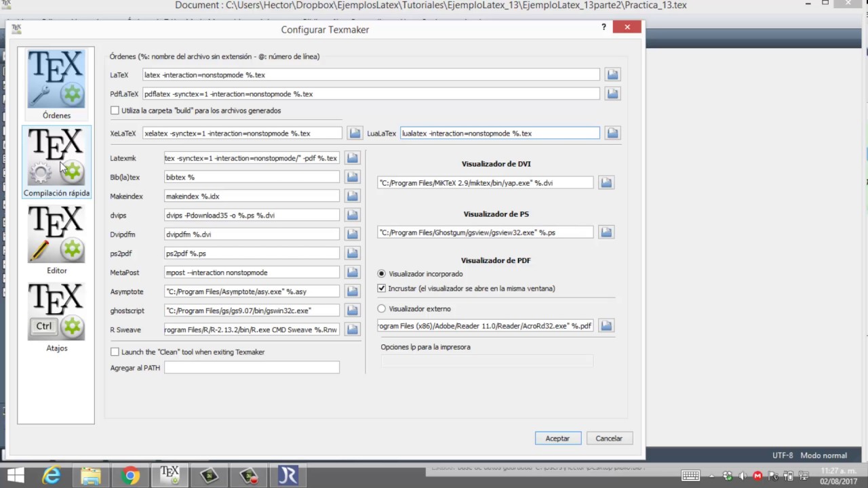The image size is (868, 488).
Task: Browse for the Dvipdfm executable
Action: coord(352,234)
